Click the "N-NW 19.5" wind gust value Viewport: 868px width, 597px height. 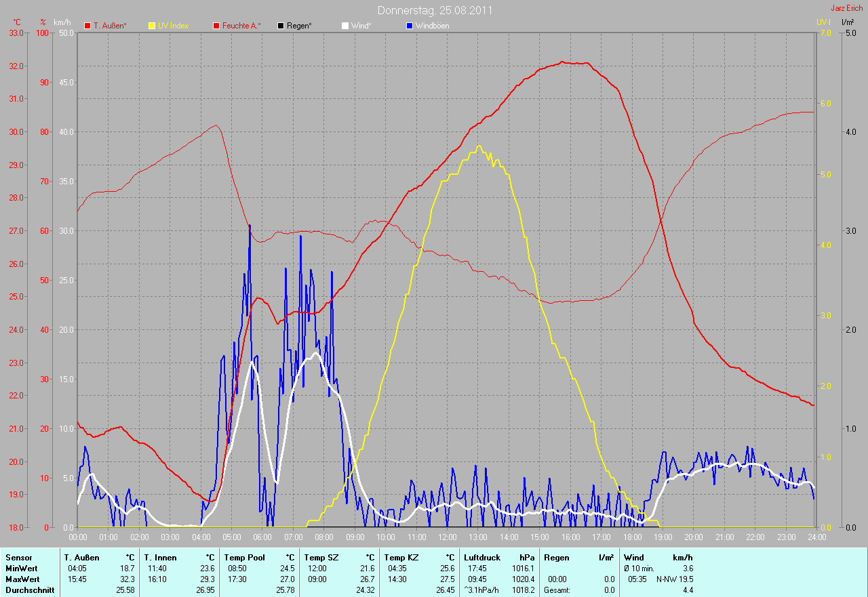675,579
